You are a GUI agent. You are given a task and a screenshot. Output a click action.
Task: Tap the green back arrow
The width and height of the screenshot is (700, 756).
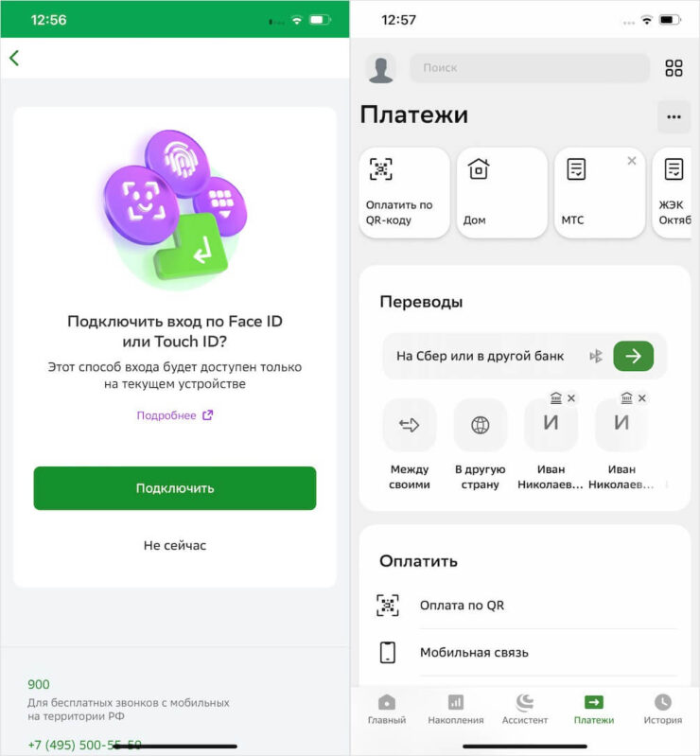pos(14,58)
